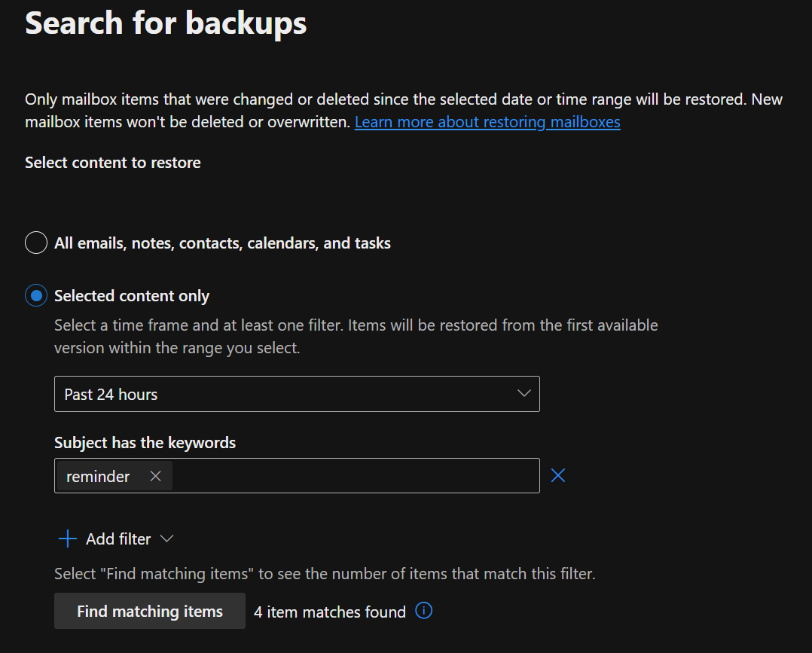Viewport: 812px width, 653px height.
Task: Click the Find matching items button
Action: tap(150, 611)
